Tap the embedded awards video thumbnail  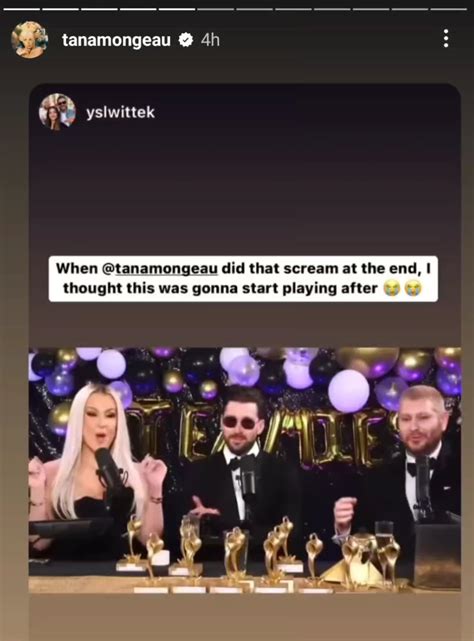click(x=245, y=469)
